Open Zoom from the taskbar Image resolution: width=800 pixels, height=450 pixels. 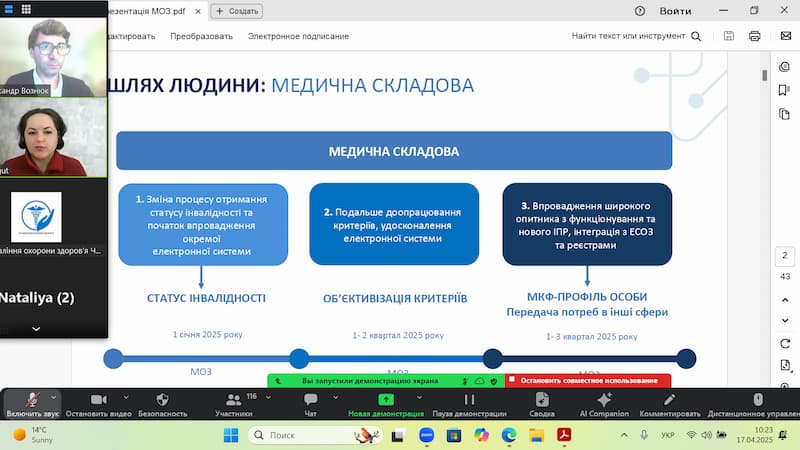click(427, 435)
